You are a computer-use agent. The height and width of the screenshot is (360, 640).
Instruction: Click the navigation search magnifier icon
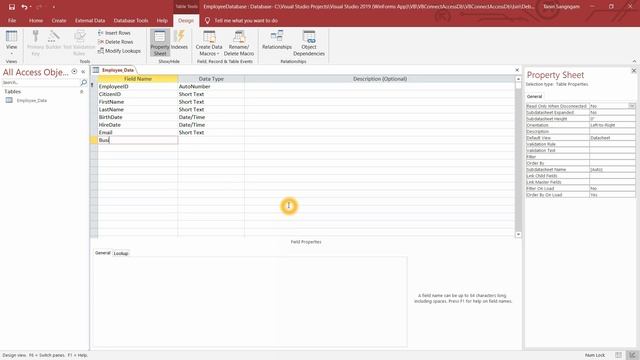pos(84,82)
